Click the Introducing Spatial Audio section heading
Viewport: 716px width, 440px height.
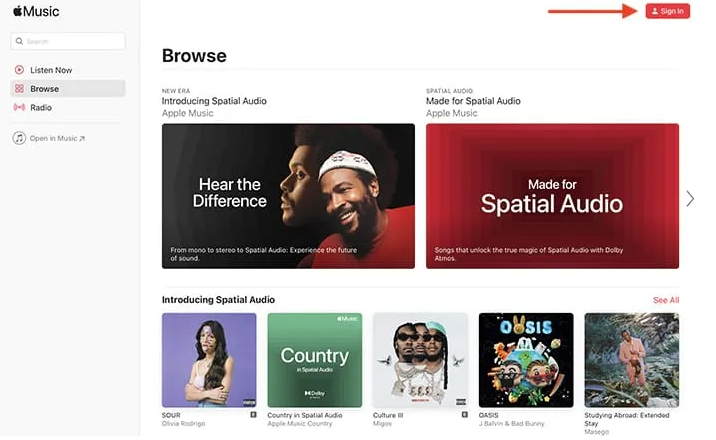[218, 300]
